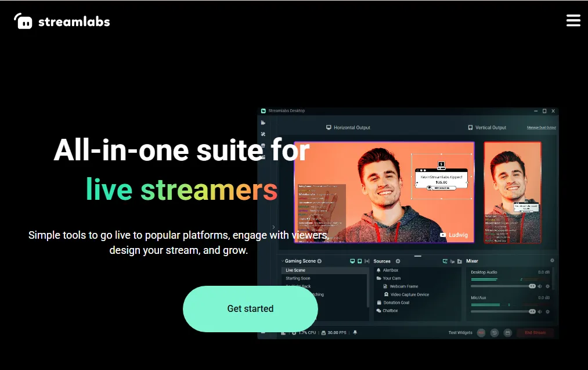
Task: Mute the Mic/Aux speaker icon
Action: (540, 311)
